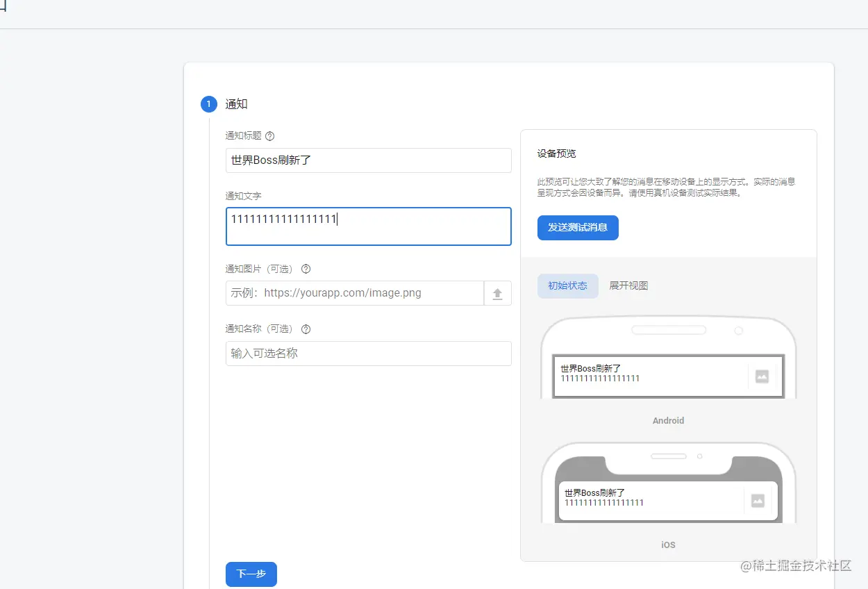Click the 下一步 button

coord(251,574)
